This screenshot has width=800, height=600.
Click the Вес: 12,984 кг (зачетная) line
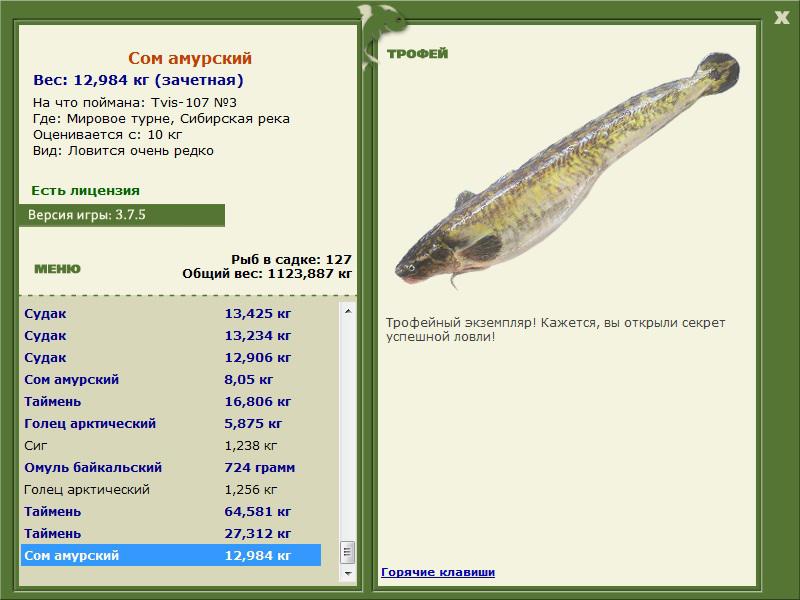138,80
